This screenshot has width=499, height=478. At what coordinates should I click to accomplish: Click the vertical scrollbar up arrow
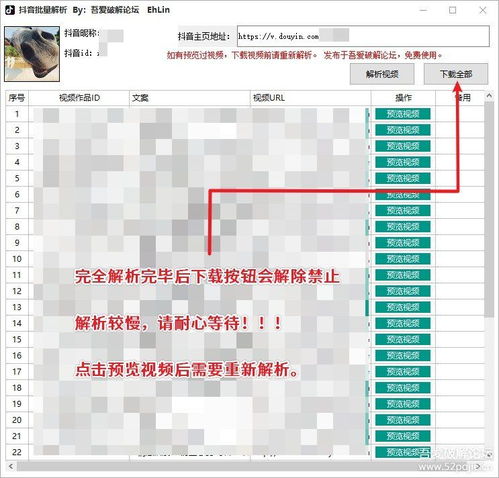tap(489, 96)
